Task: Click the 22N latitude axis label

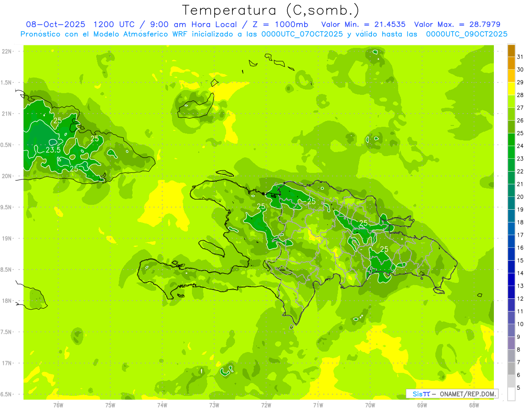Action: pos(7,51)
